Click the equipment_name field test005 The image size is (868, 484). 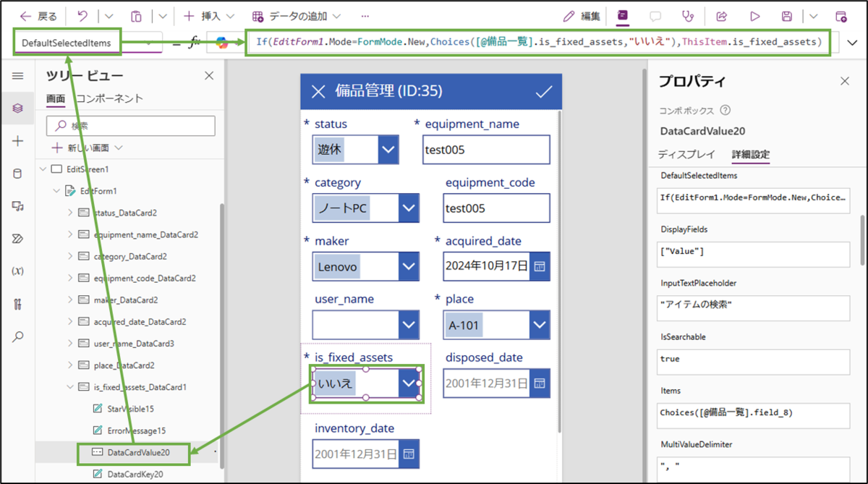pyautogui.click(x=486, y=150)
